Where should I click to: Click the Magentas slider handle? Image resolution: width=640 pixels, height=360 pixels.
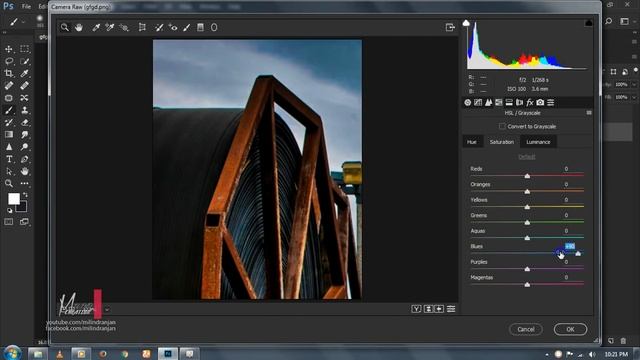tap(527, 284)
